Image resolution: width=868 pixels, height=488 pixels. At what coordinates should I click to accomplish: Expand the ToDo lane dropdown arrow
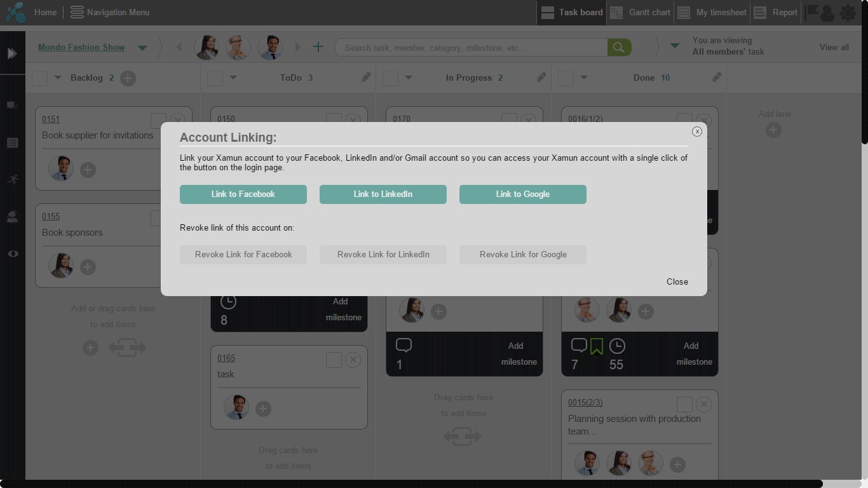click(233, 78)
